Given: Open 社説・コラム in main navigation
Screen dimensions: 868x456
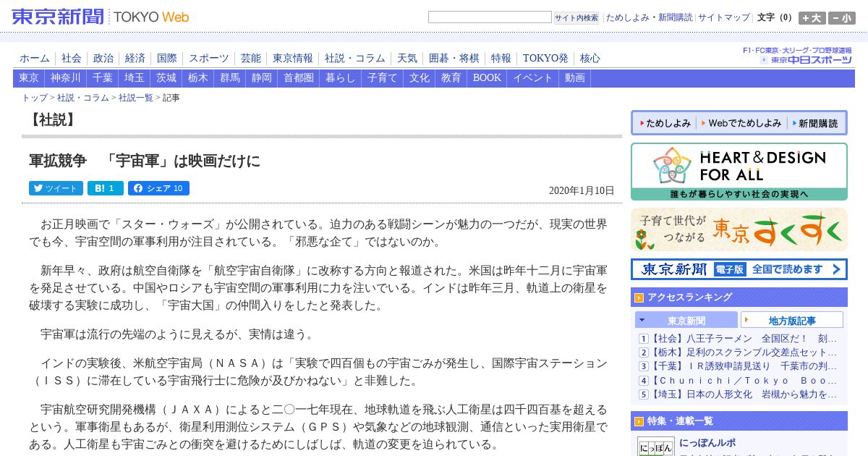Looking at the screenshot, I should tap(355, 58).
